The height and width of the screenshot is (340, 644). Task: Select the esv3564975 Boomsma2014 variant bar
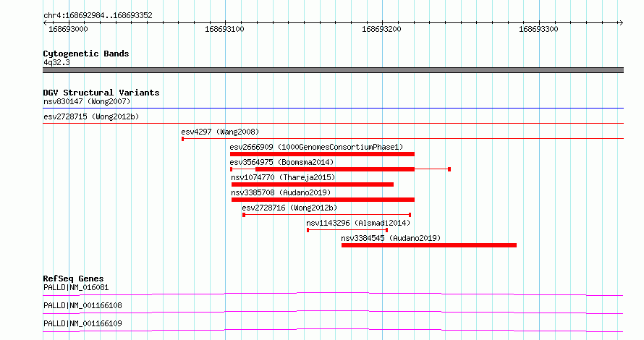click(x=340, y=169)
